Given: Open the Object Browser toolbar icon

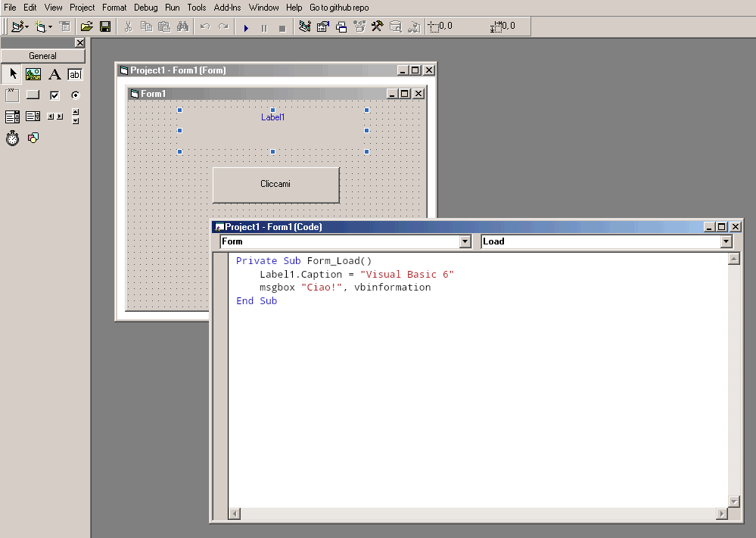Looking at the screenshot, I should 359,26.
